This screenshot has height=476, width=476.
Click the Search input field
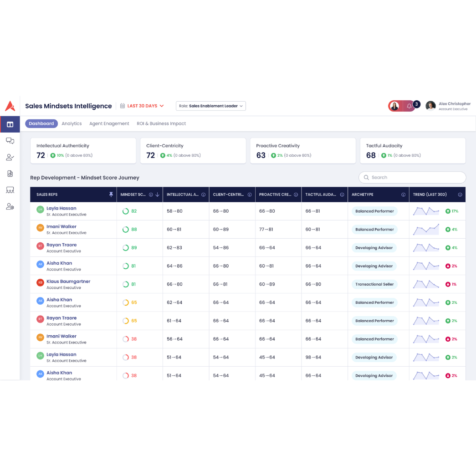point(412,178)
